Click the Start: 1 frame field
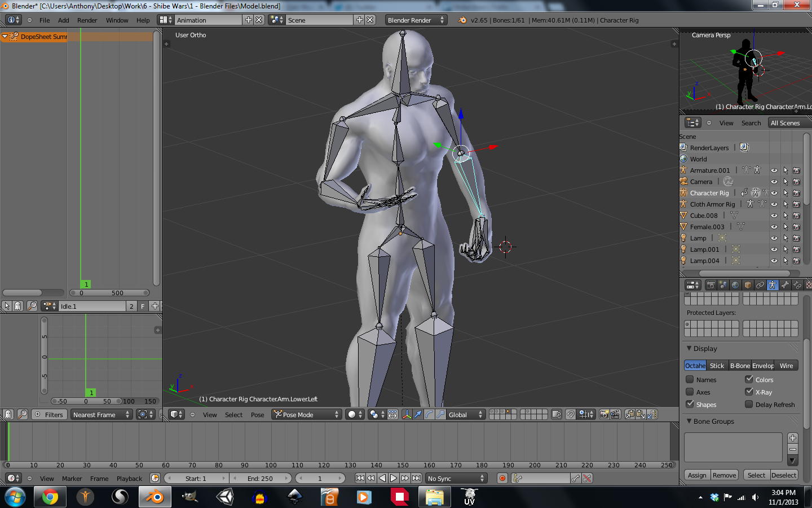 [x=196, y=478]
